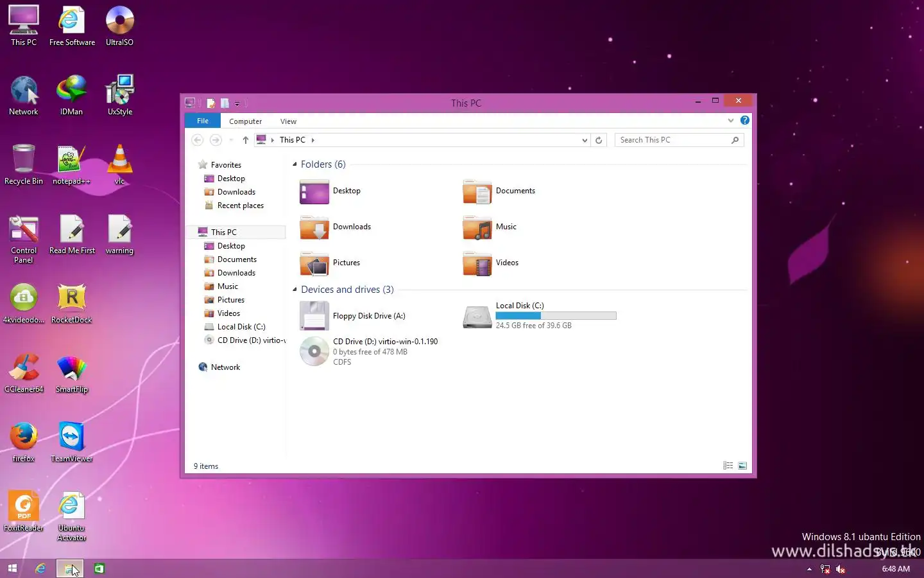Open the View ribbon tab
Screen dimensions: 924x578
point(288,121)
